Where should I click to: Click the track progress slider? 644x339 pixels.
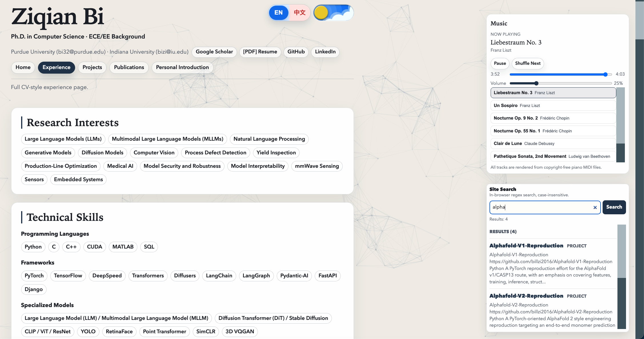pos(561,74)
